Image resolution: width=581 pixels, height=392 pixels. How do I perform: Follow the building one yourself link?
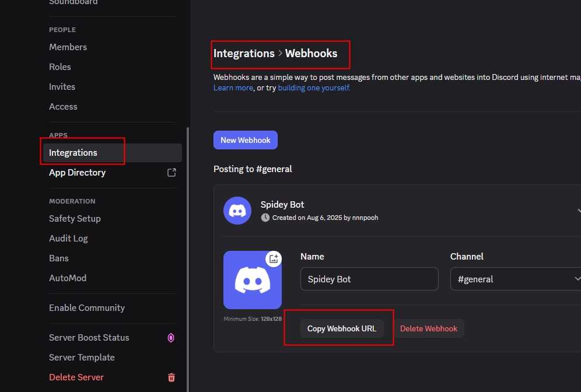click(x=314, y=88)
